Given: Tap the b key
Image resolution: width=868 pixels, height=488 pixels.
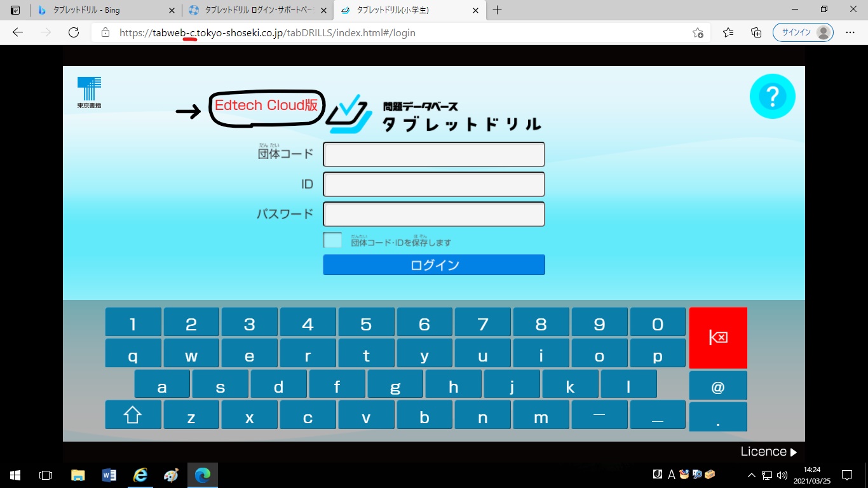Looking at the screenshot, I should coord(424,415).
